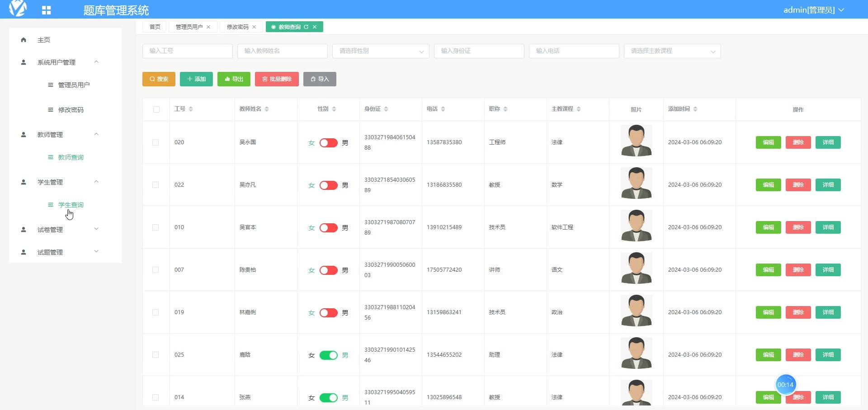Click the gray 导入 button

[320, 79]
